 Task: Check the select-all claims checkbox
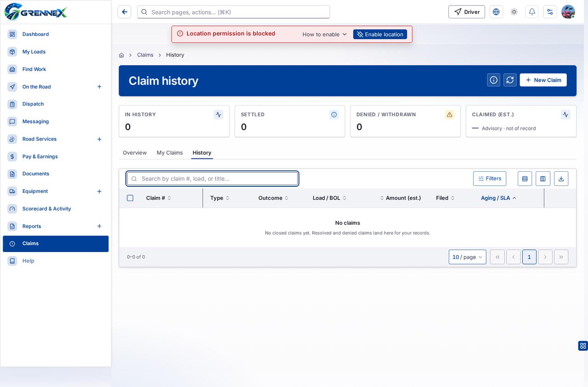pos(130,198)
